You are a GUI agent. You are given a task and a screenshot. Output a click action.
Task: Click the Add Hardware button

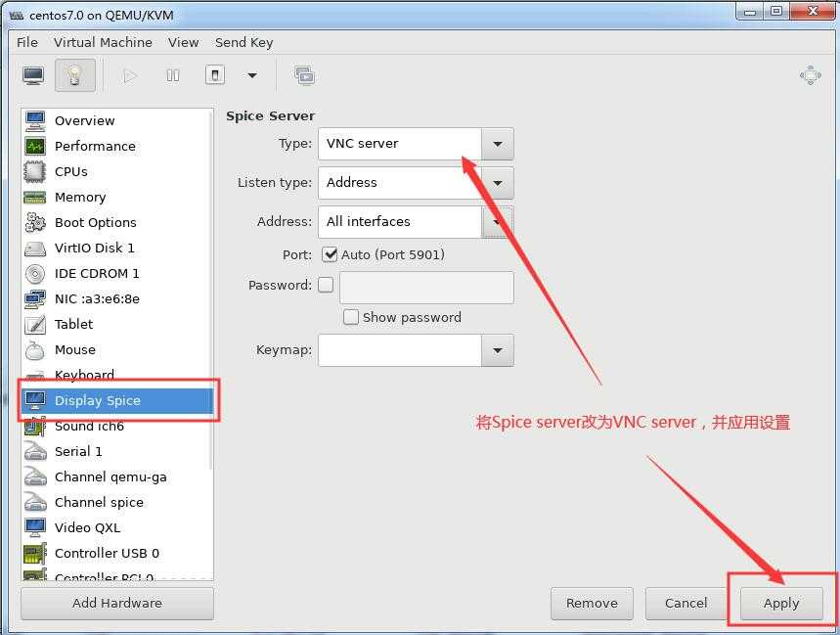(x=117, y=604)
